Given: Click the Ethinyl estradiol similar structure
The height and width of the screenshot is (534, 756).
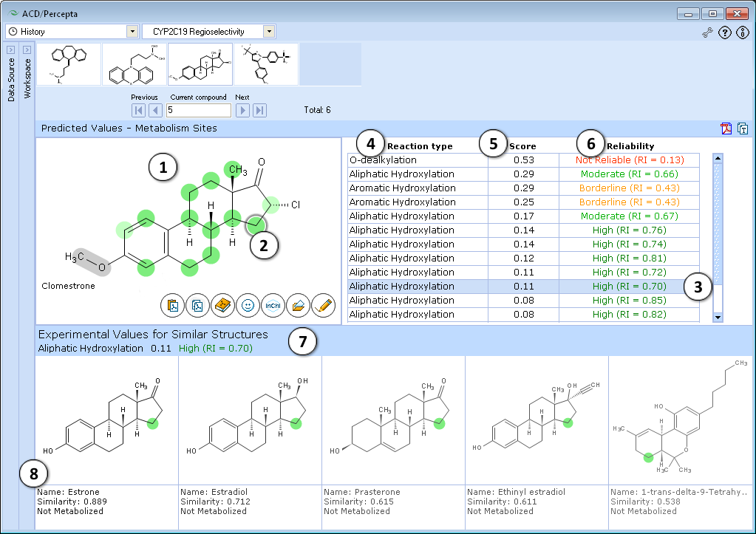Looking at the screenshot, I should [537, 420].
